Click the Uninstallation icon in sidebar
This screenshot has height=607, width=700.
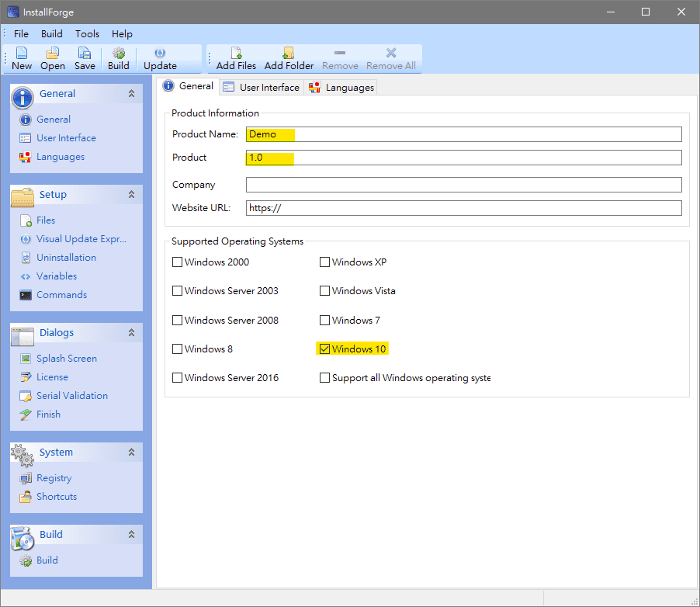pyautogui.click(x=26, y=258)
